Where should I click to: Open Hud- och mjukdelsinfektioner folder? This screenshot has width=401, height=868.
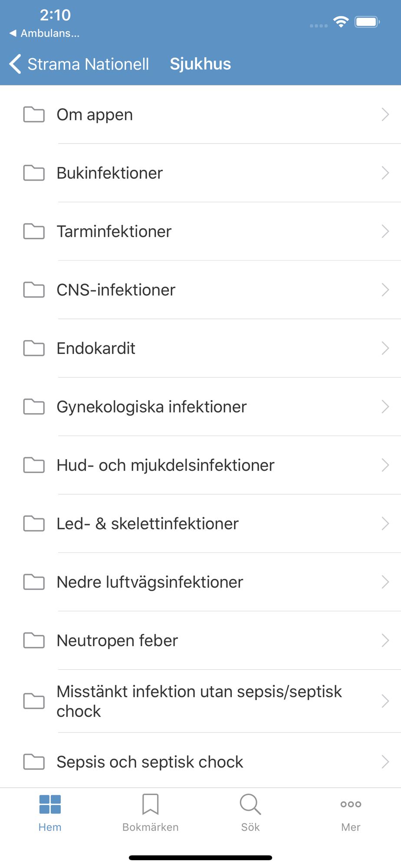(165, 465)
